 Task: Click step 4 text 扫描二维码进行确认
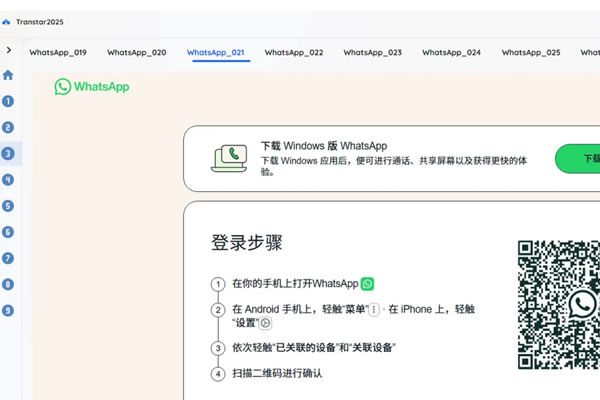[277, 373]
